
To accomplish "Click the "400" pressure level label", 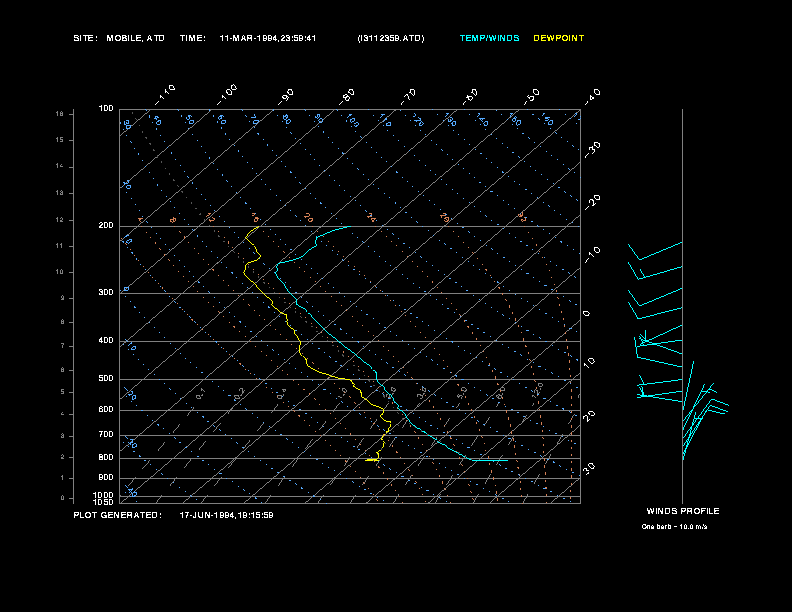I will tap(106, 340).
